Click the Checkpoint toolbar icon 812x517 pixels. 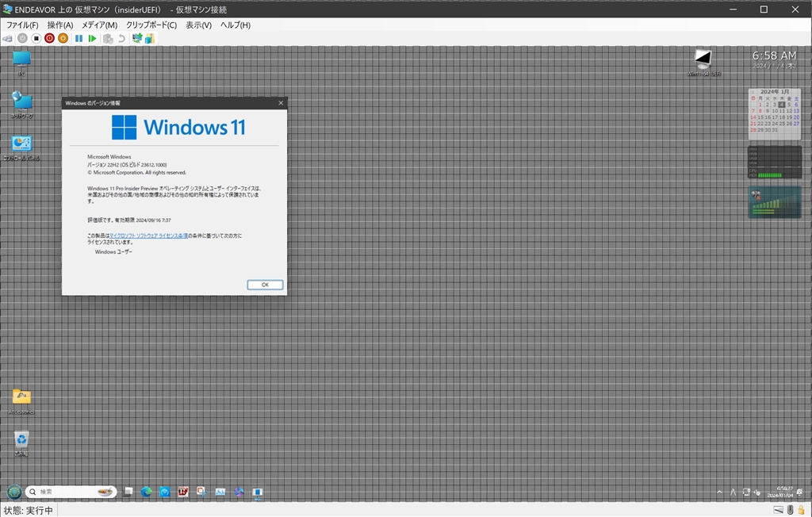(x=108, y=38)
